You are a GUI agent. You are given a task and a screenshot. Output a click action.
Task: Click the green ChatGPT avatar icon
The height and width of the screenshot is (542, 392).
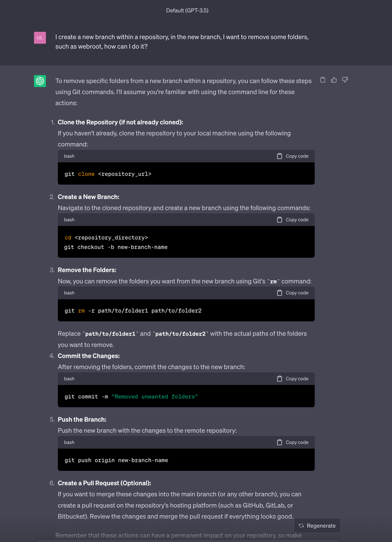click(40, 80)
